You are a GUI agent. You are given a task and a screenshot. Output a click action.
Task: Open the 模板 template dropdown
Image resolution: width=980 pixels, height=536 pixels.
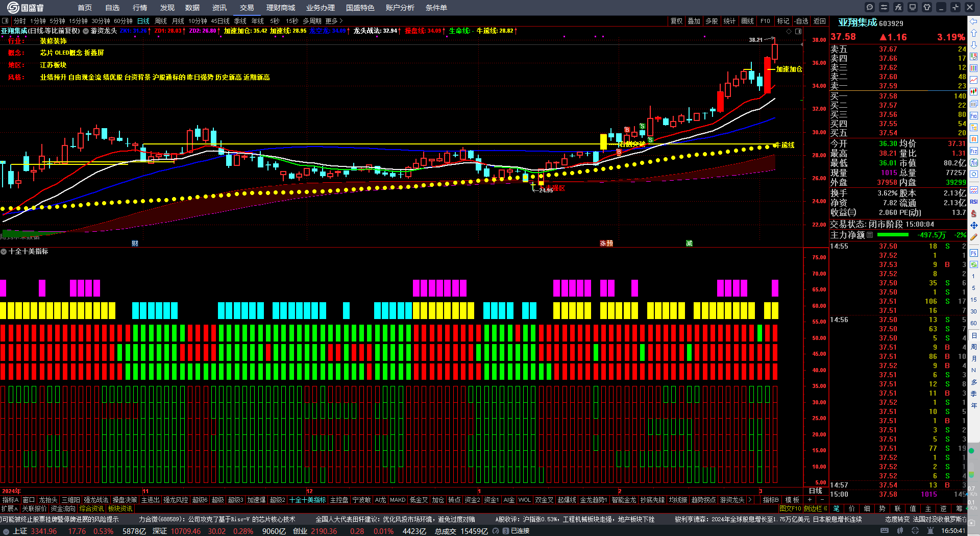pos(792,500)
